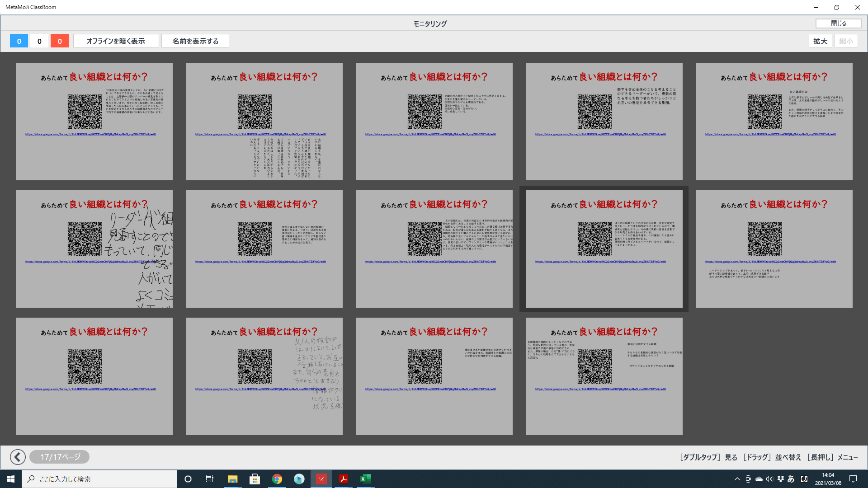Toggle 名前を表示する to show names

[x=195, y=41]
